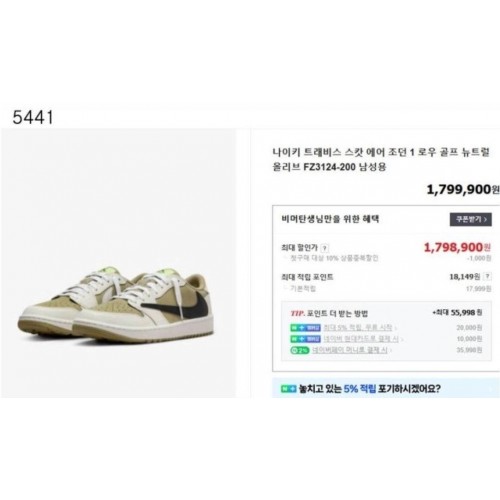Click the green 2% Naver Pay badge
This screenshot has height=500, width=500.
pos(300,350)
